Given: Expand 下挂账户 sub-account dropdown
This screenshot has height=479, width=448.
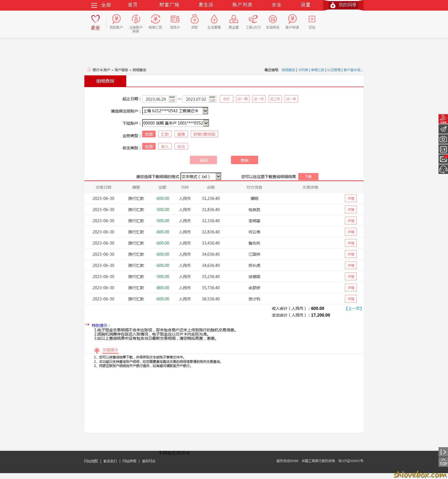Looking at the screenshot, I should pos(176,123).
